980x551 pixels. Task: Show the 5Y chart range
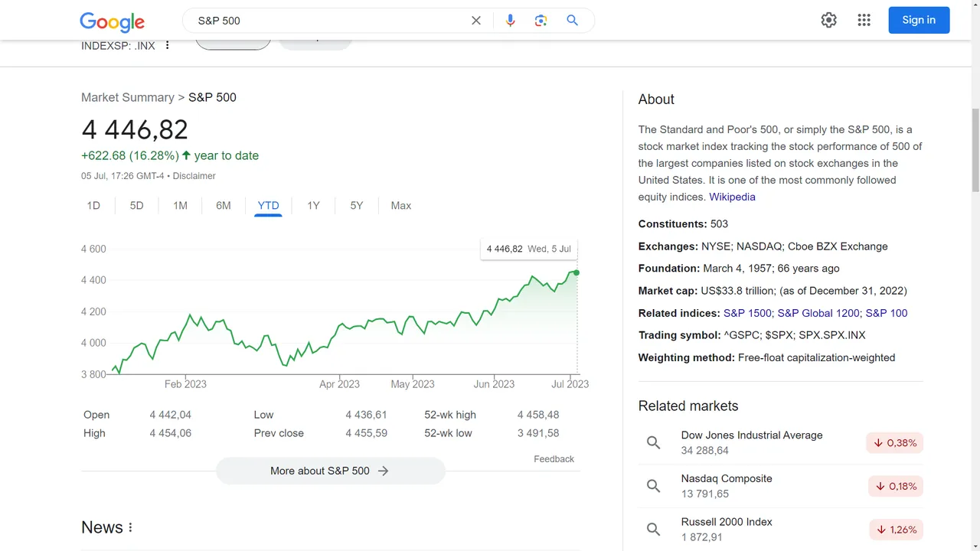357,206
